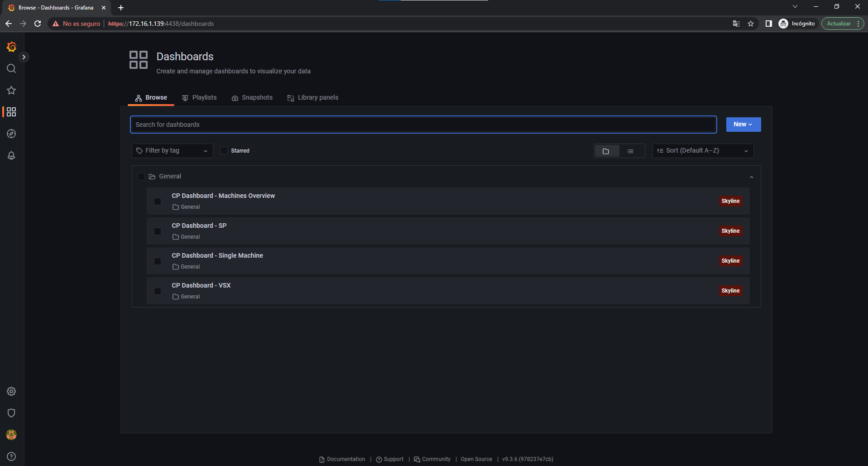Open the Open Source footer link
This screenshot has width=868, height=466.
[476, 459]
